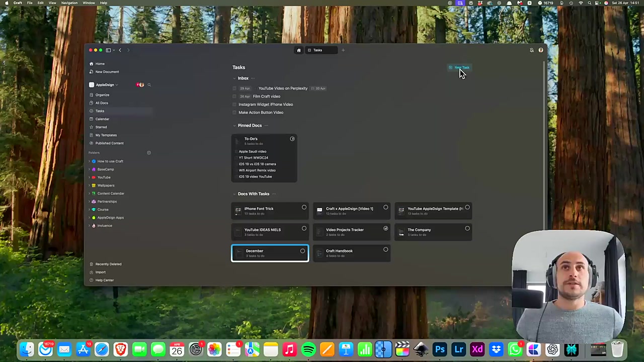The image size is (644, 362).
Task: Open the Organize section
Action: [x=102, y=95]
